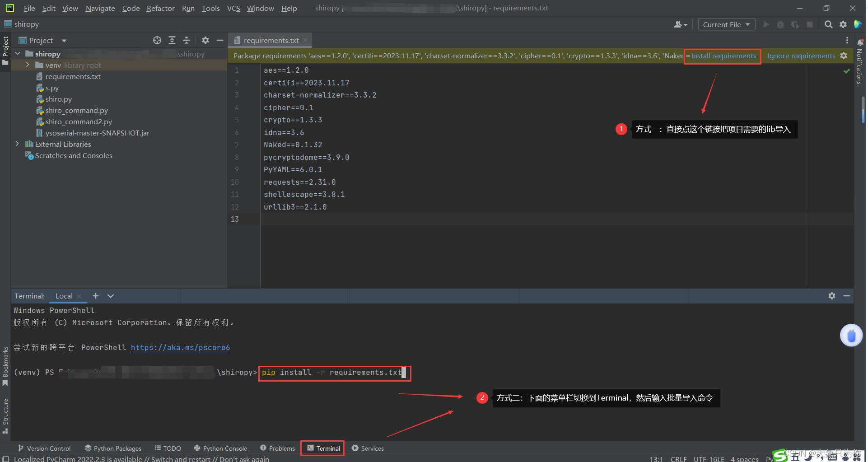Click Expand All icon in Project panel
The image size is (868, 462).
(x=172, y=40)
